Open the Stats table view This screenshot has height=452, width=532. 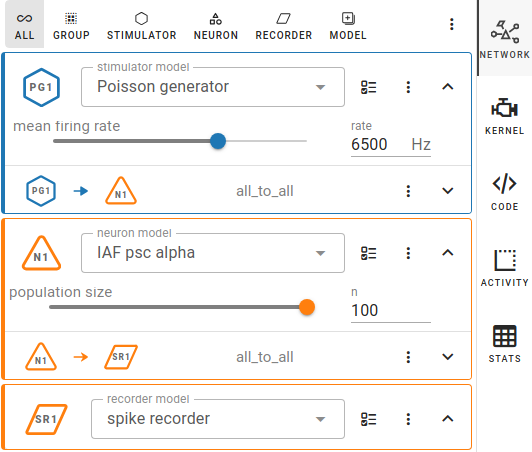pyautogui.click(x=505, y=344)
